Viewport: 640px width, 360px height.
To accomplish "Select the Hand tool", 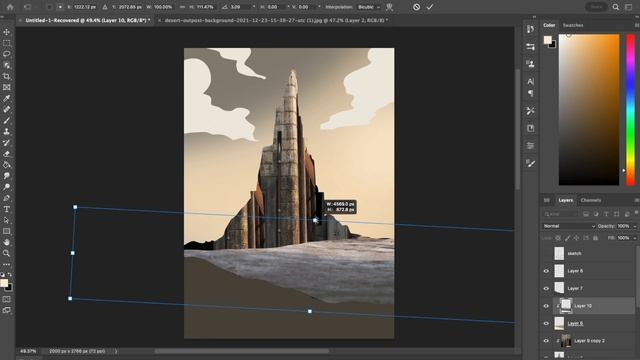I will [x=7, y=242].
